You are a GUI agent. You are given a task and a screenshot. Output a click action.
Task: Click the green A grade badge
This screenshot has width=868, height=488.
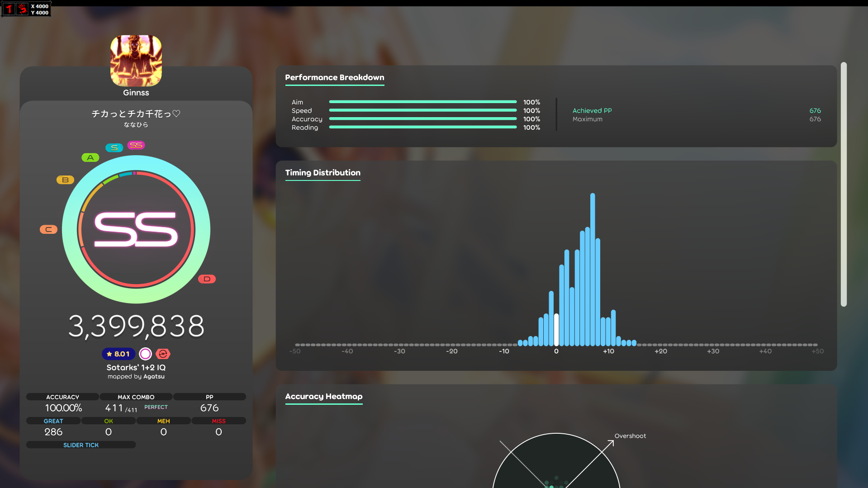point(90,157)
